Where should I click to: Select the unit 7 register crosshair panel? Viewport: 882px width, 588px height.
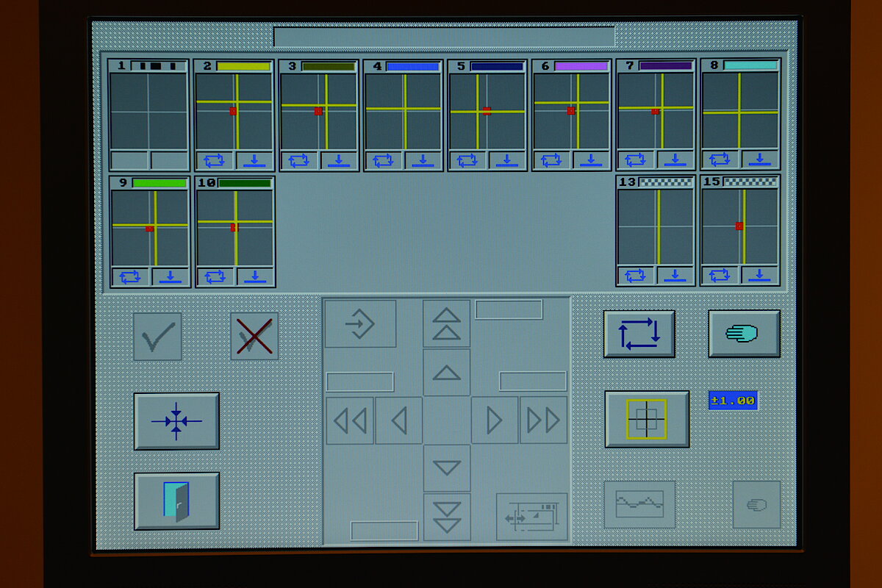(x=656, y=110)
